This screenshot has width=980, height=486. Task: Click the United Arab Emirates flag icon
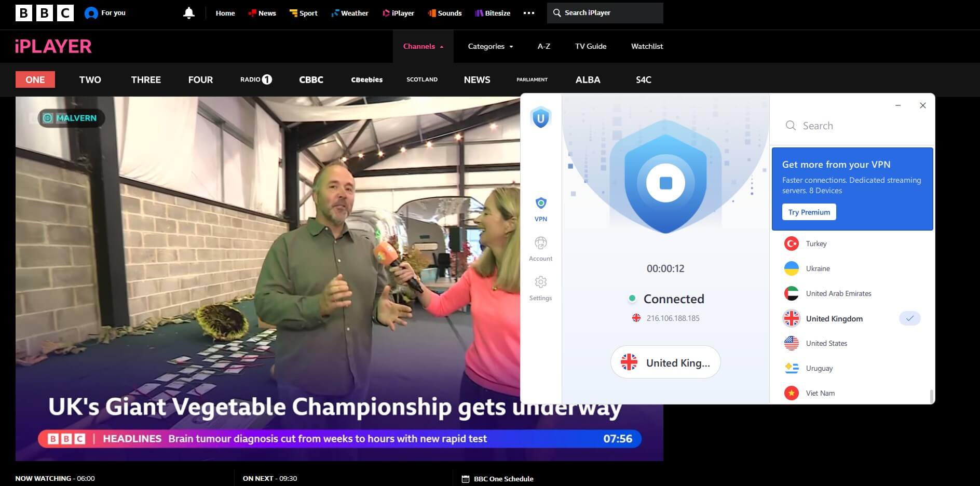coord(792,293)
